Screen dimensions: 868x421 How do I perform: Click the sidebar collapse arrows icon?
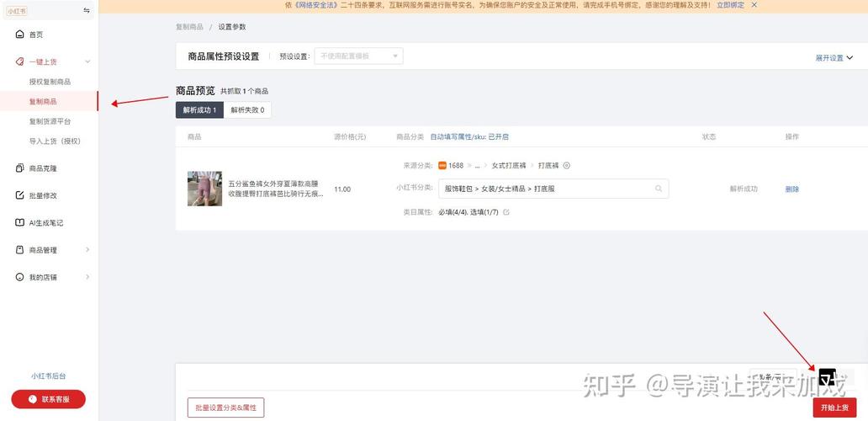pyautogui.click(x=87, y=11)
